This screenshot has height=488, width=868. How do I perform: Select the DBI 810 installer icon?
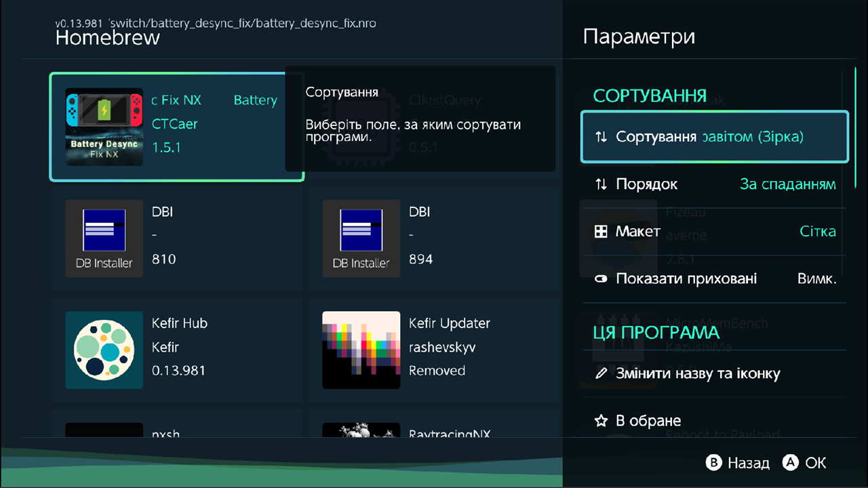tap(104, 239)
